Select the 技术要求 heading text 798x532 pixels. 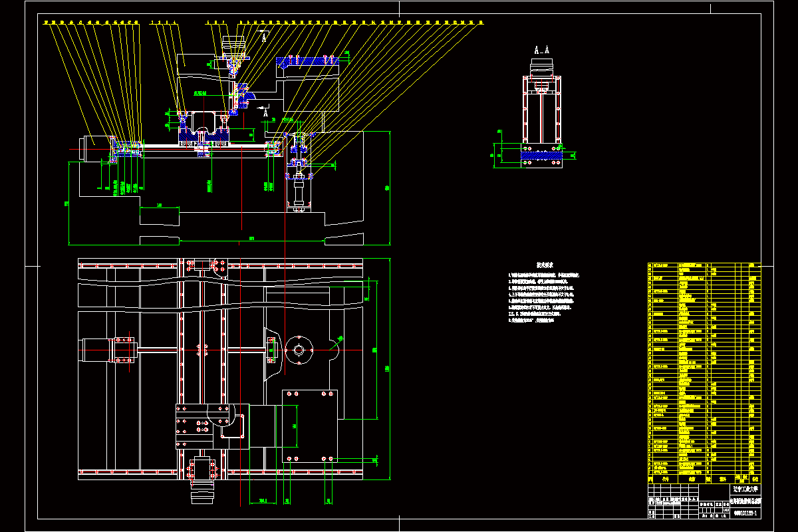(545, 264)
